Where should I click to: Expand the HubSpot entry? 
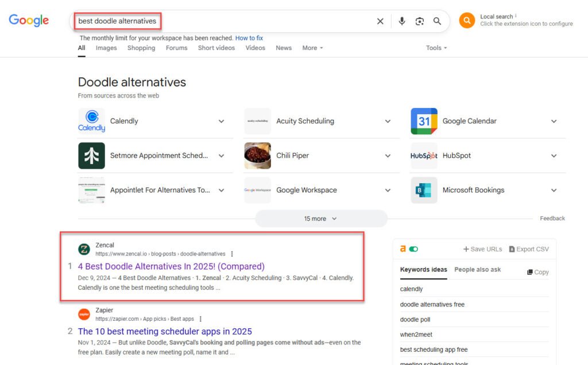point(554,156)
